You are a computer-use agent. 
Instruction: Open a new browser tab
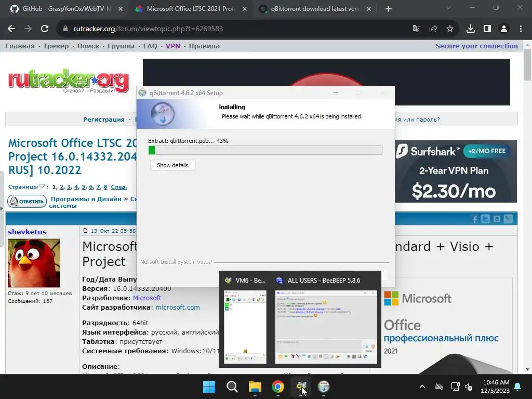point(389,9)
